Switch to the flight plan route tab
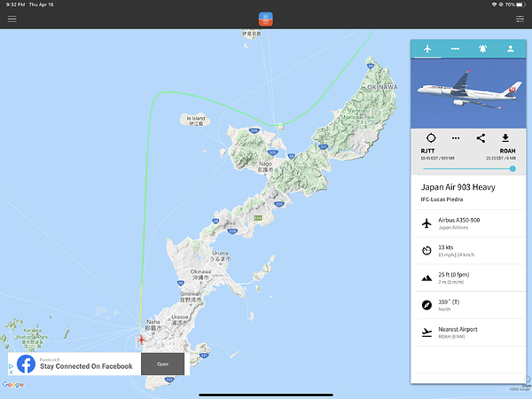 click(x=455, y=49)
